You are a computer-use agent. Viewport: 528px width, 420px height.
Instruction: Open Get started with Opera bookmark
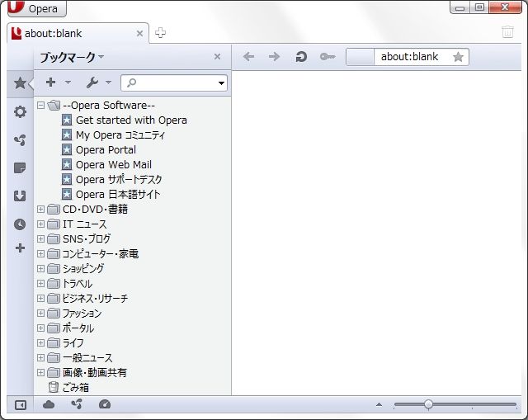[131, 120]
